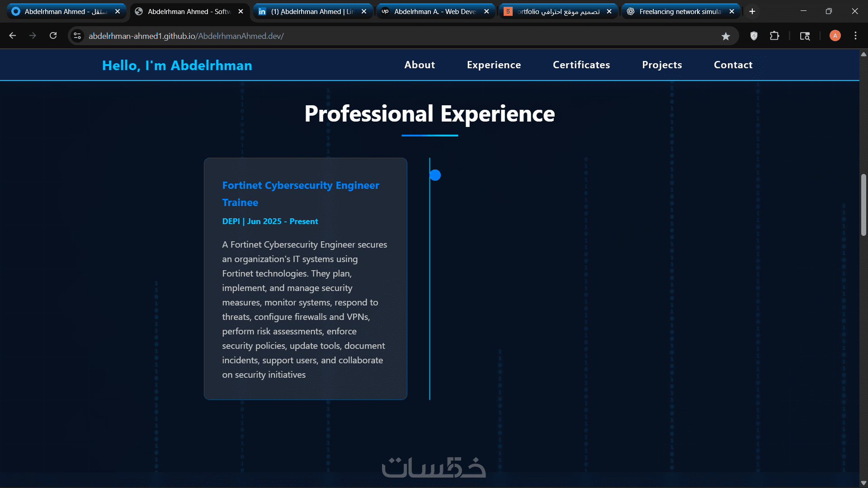Switch to the LinkedIn Abdelrhman Ahmed tab
The image size is (868, 488).
(312, 11)
